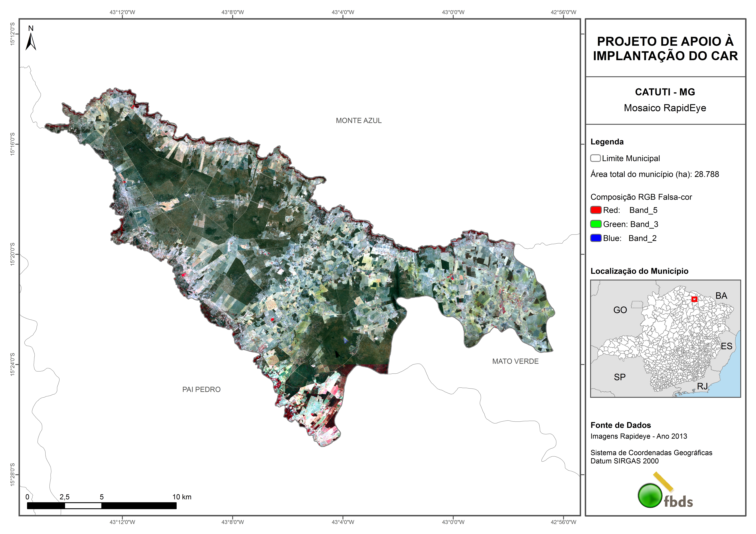Click the Fonte de Dados heading

click(x=620, y=425)
